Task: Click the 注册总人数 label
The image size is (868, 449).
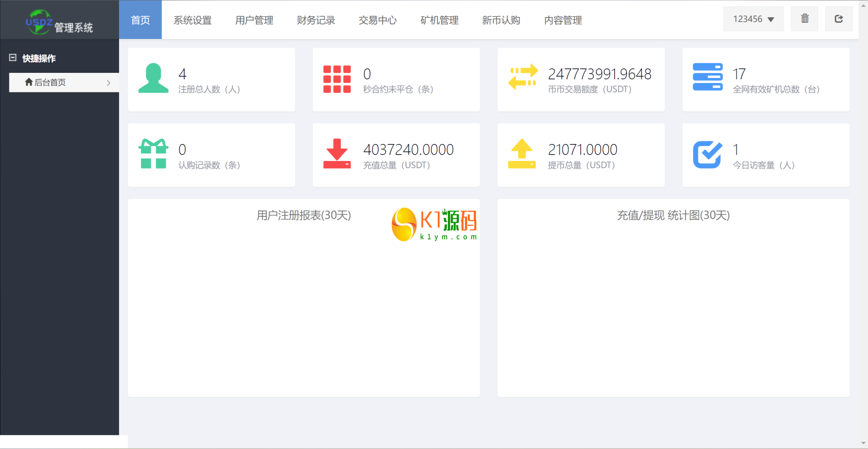Action: pos(209,89)
